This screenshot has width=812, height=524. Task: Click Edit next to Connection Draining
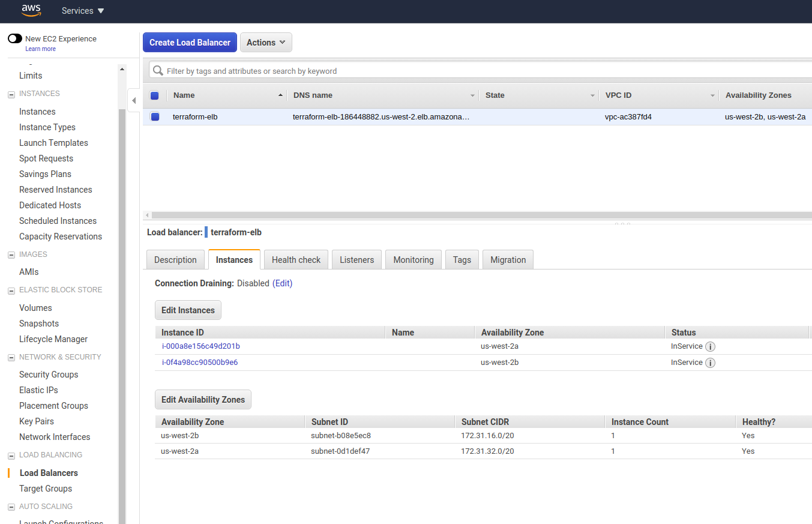click(x=283, y=283)
